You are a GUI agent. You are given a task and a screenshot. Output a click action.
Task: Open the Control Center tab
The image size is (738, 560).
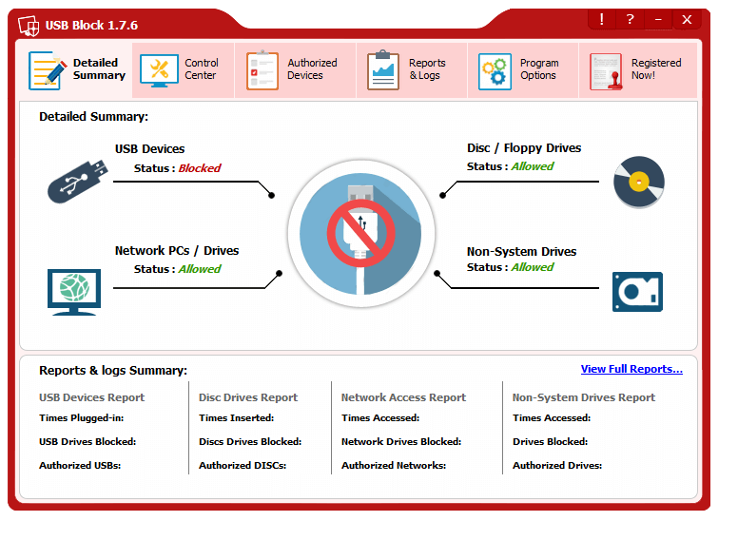[x=184, y=70]
